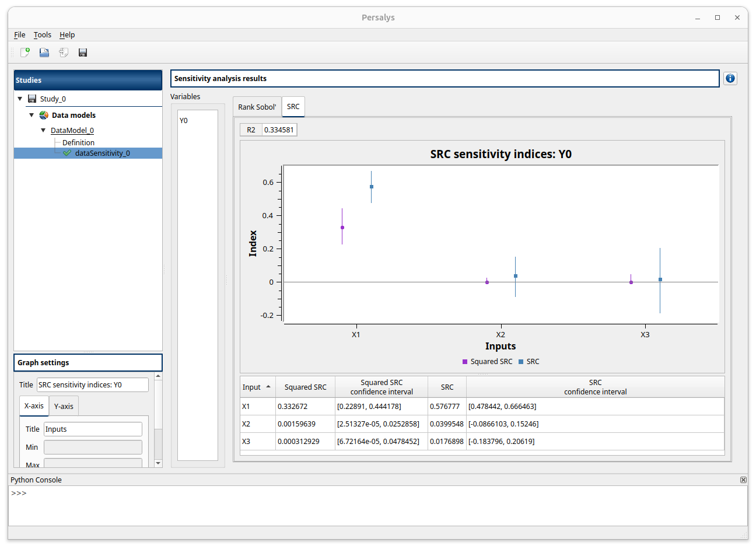Collapse the DataModel_0 tree node

43,130
